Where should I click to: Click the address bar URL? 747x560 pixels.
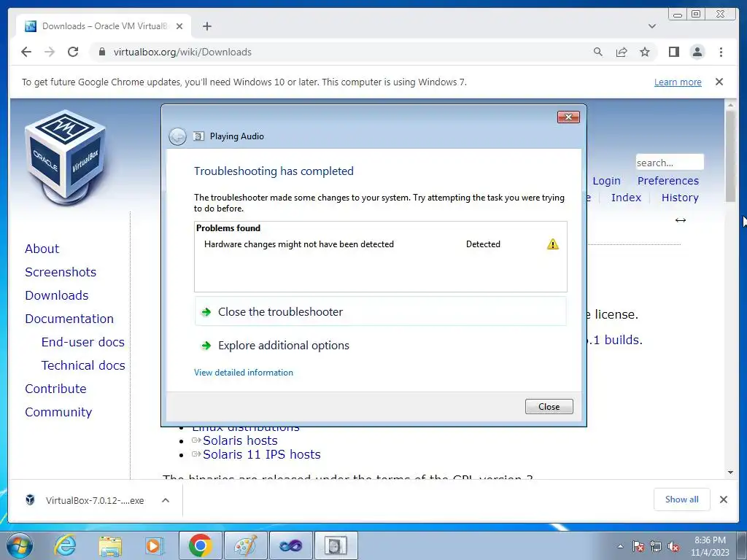point(182,52)
